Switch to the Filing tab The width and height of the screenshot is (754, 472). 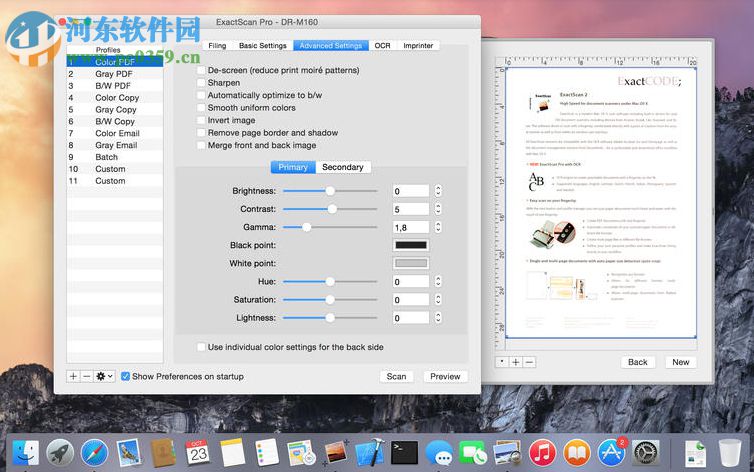point(217,45)
